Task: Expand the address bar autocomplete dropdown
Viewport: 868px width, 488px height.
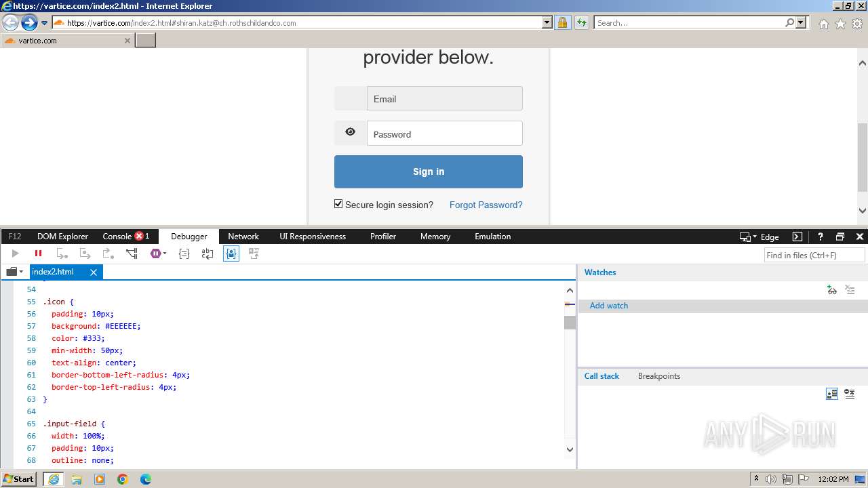Action: [x=547, y=23]
